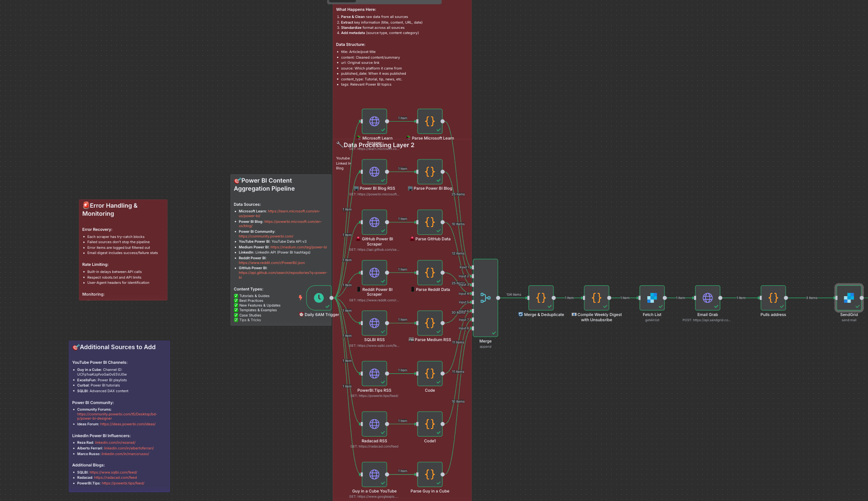Open the Radacad RSS scraper node

point(374,424)
